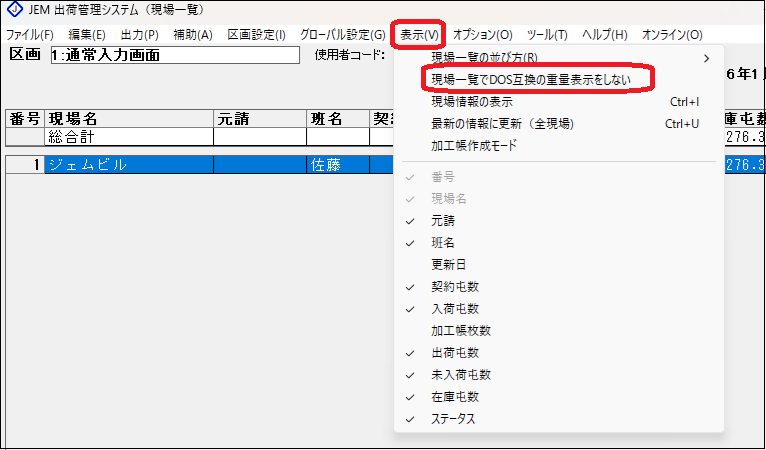Viewport: 766px width, 450px height.
Task: Click the JEM app icon in title bar
Action: coord(12,11)
